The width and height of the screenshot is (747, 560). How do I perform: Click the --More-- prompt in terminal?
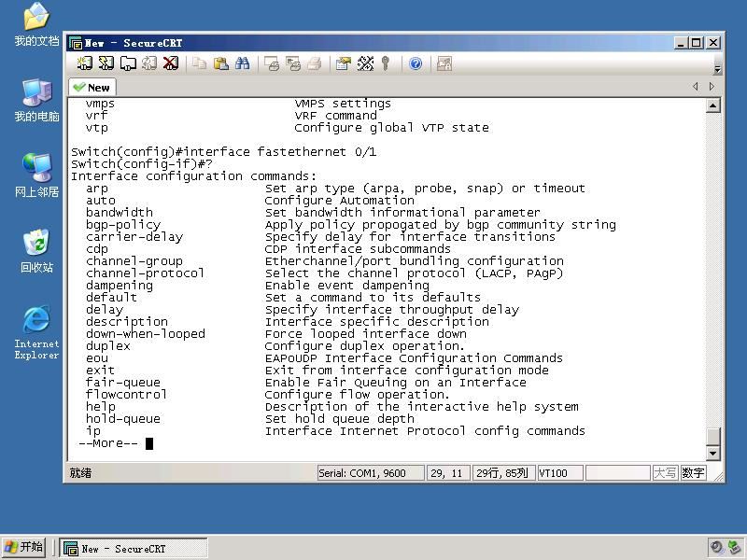point(108,443)
